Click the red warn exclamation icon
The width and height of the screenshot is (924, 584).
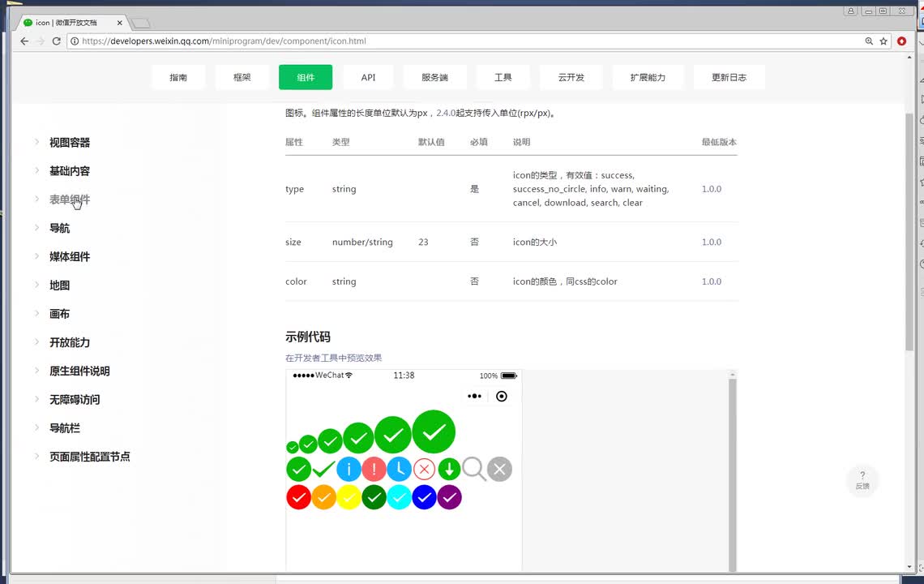pyautogui.click(x=374, y=470)
